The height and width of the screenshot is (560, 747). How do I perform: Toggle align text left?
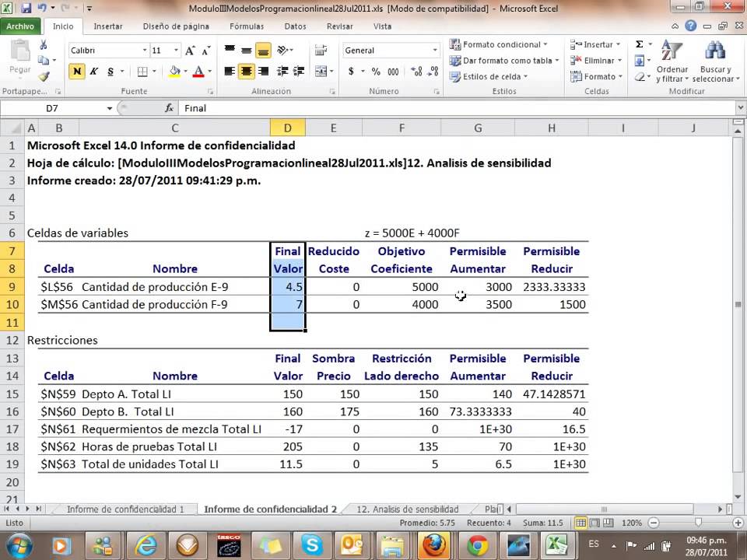pos(230,72)
